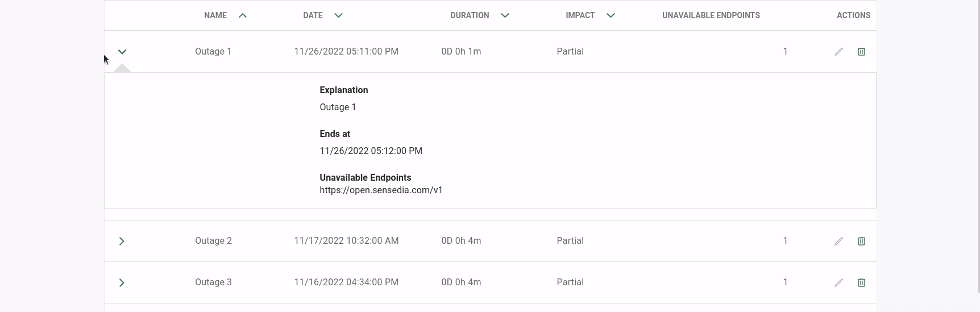This screenshot has width=980, height=312.
Task: Click the pencil icon for Outage 2
Action: [838, 241]
